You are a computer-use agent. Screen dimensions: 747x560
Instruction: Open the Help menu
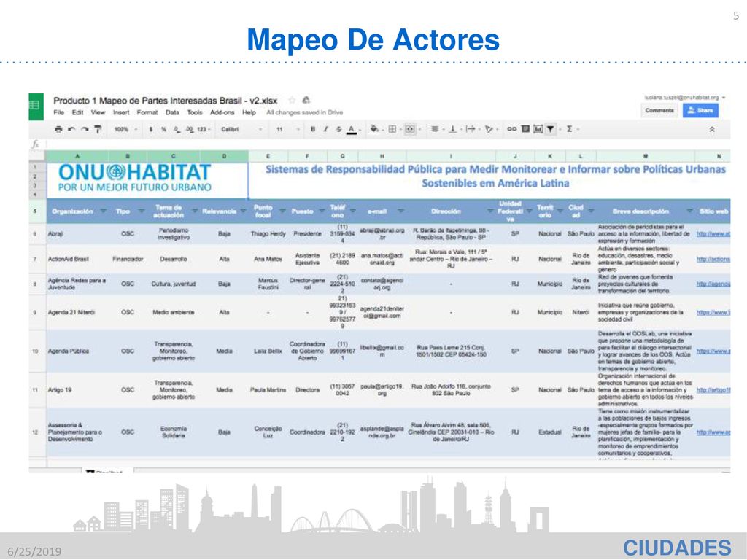click(x=249, y=113)
